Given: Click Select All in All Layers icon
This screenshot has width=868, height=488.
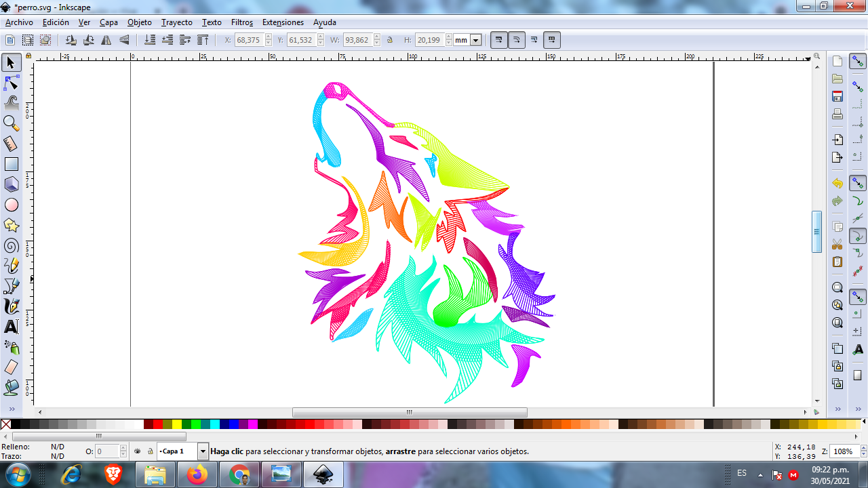Looking at the screenshot, I should (x=28, y=40).
